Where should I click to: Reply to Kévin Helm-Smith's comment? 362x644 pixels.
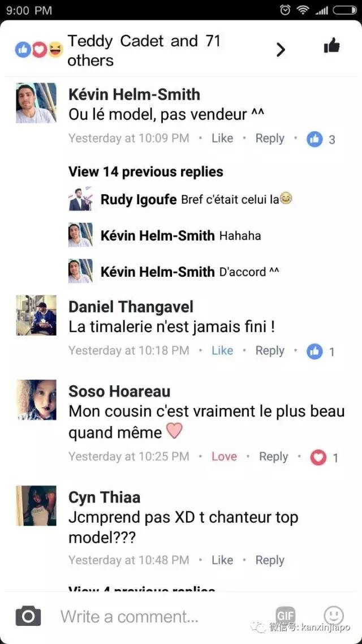(x=270, y=139)
